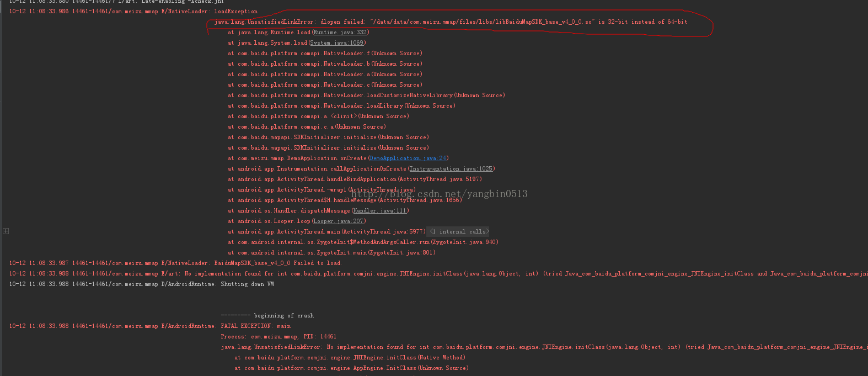Open the Runtime.java:332 source link

click(340, 33)
